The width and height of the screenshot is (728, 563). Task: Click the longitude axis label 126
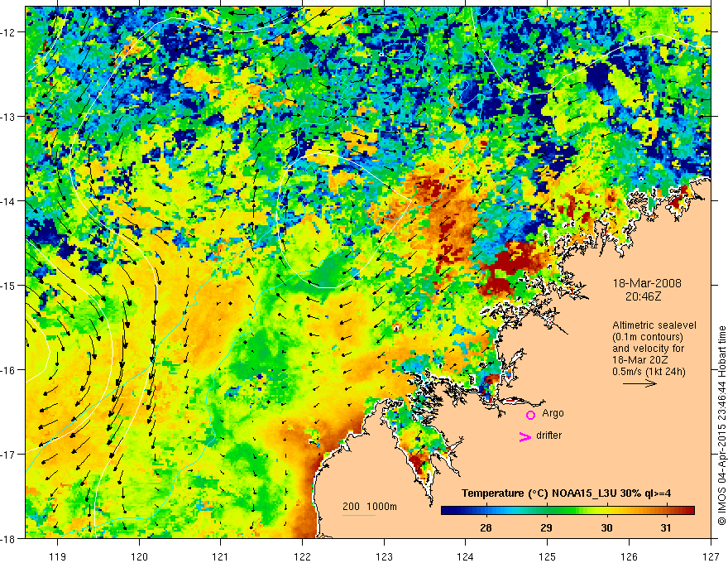point(629,557)
